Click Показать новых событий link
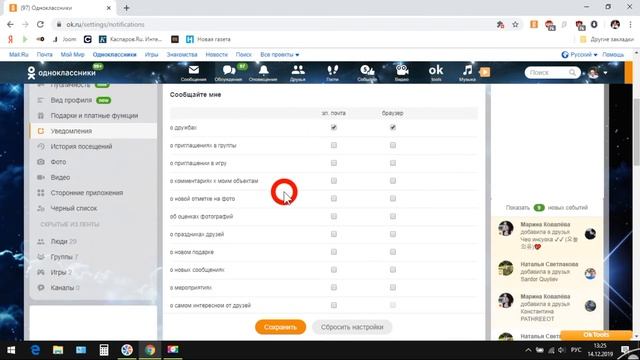Screen dimensions: 640x360 tap(547, 207)
